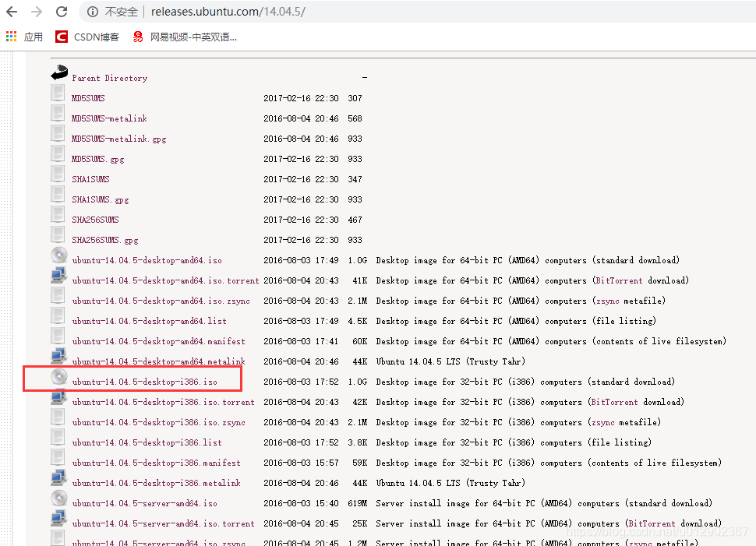The height and width of the screenshot is (546, 756).
Task: Click computer icon beside desktop-amd64.metalink
Action: coord(58,356)
